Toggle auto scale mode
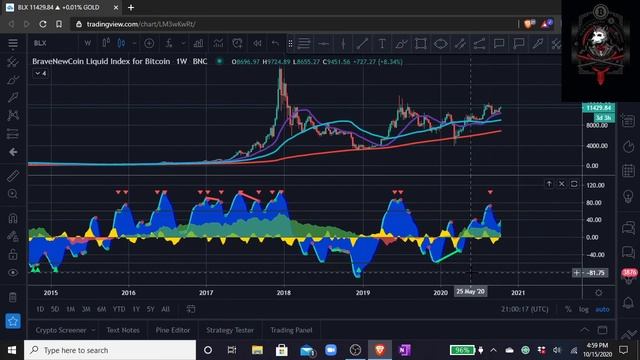640x360 pixels. [x=602, y=309]
